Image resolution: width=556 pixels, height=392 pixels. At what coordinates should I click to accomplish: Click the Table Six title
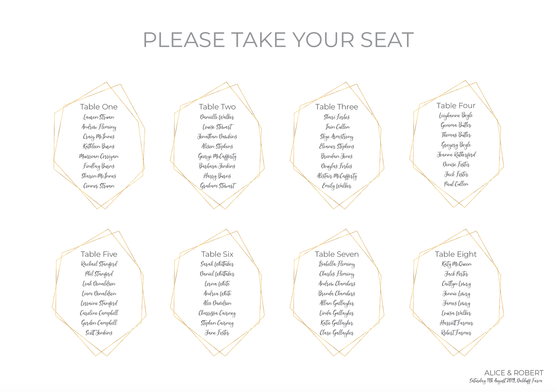click(217, 254)
